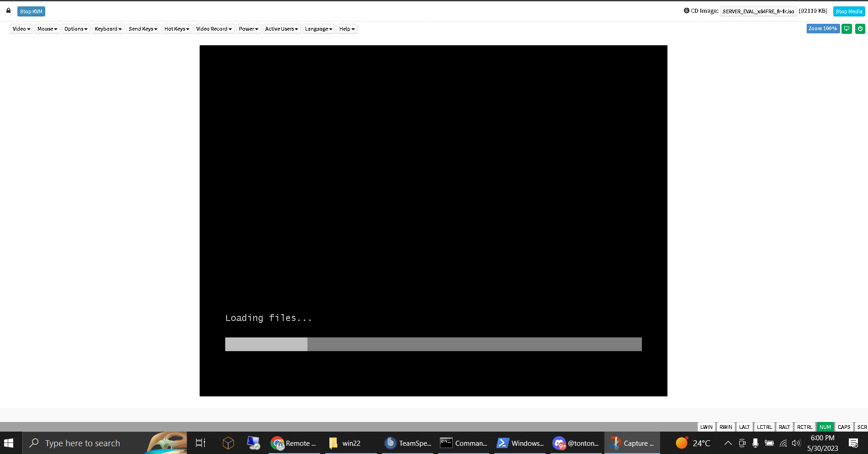The height and width of the screenshot is (454, 868).
Task: Click the green power icon button
Action: pos(860,29)
